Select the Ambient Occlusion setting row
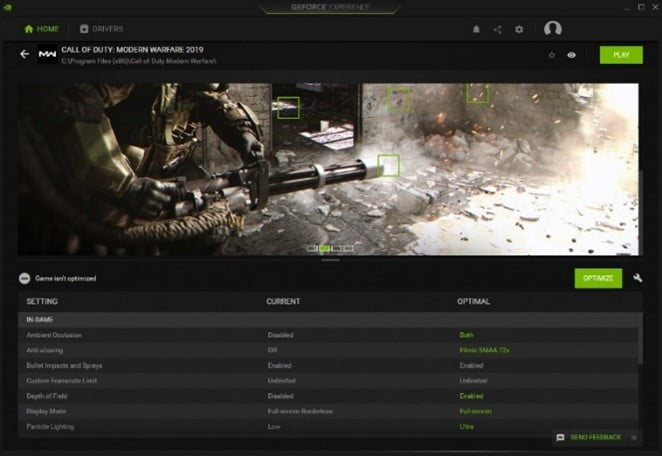This screenshot has height=456, width=662. click(x=328, y=335)
